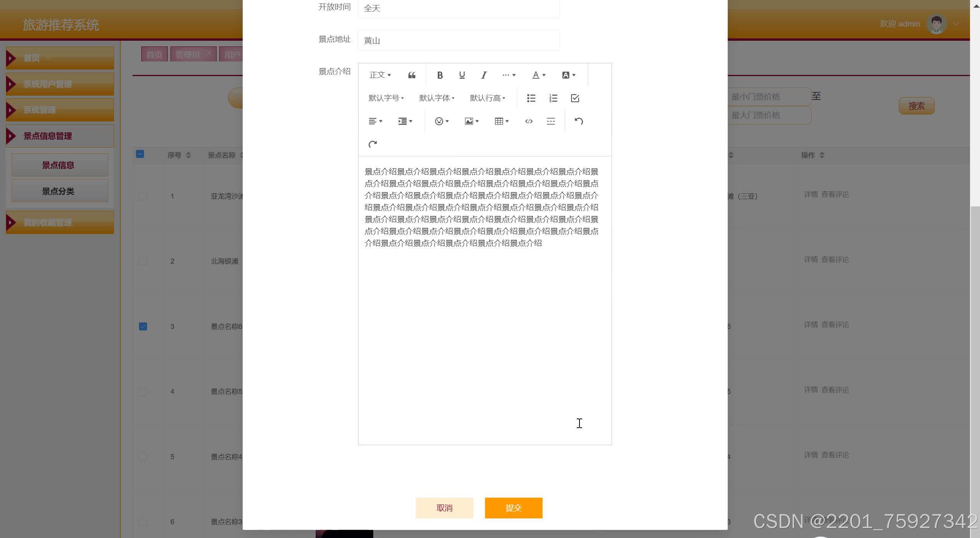Toggle bold formatting
This screenshot has height=538, width=980.
tap(440, 75)
